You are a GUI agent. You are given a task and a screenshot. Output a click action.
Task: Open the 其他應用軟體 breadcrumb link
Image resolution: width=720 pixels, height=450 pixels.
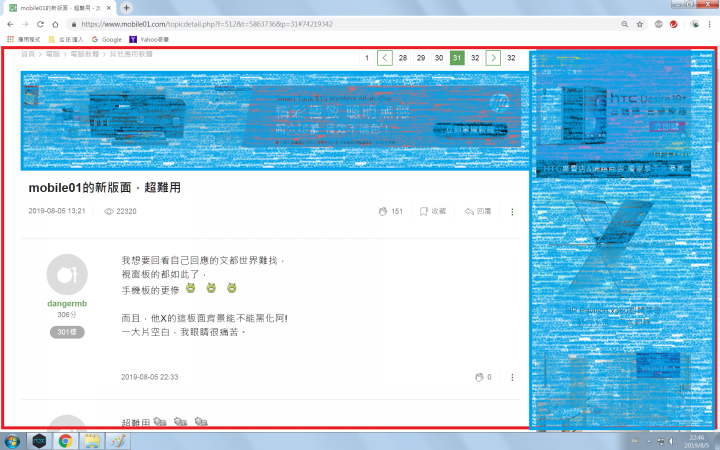point(131,54)
